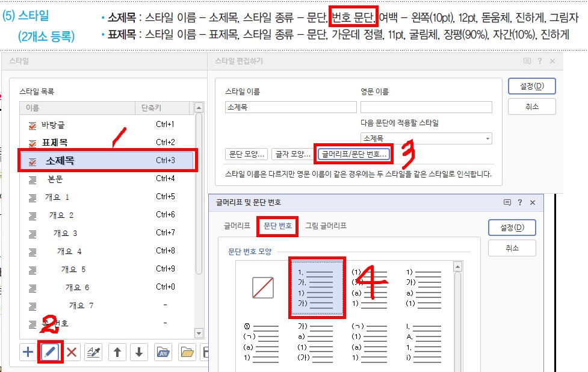Close the 글머리표 및 문단 번호 dialog
The height and width of the screenshot is (372, 588).
click(533, 202)
